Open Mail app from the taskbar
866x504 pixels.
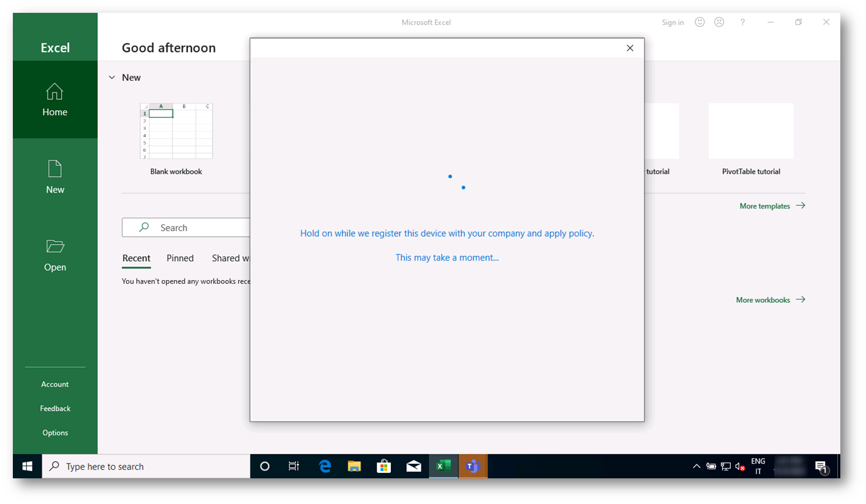pos(413,466)
